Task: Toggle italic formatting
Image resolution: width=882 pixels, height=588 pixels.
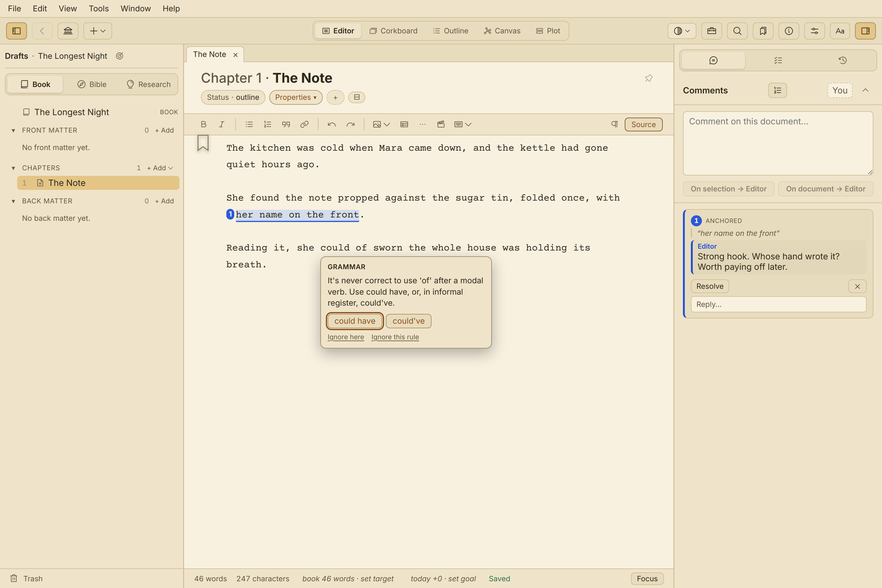Action: point(222,125)
